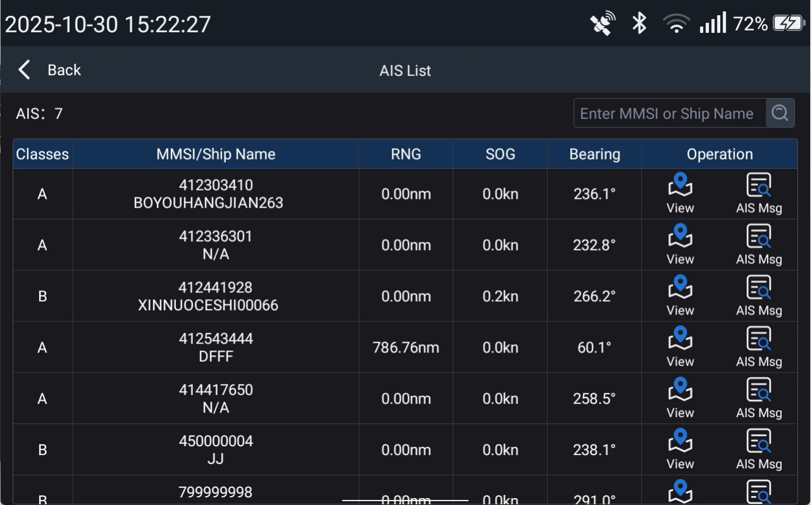Click the AIS: 7 count label
Viewport: 812px width, 505px height.
tap(39, 114)
